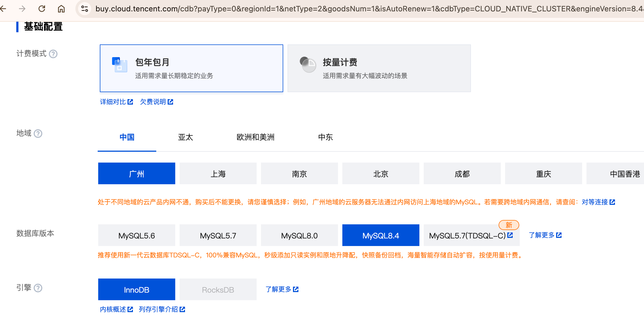Viewport: 644px width, 317px height.
Task: Switch to the 欧洲和美洲 region tab
Action: 256,137
